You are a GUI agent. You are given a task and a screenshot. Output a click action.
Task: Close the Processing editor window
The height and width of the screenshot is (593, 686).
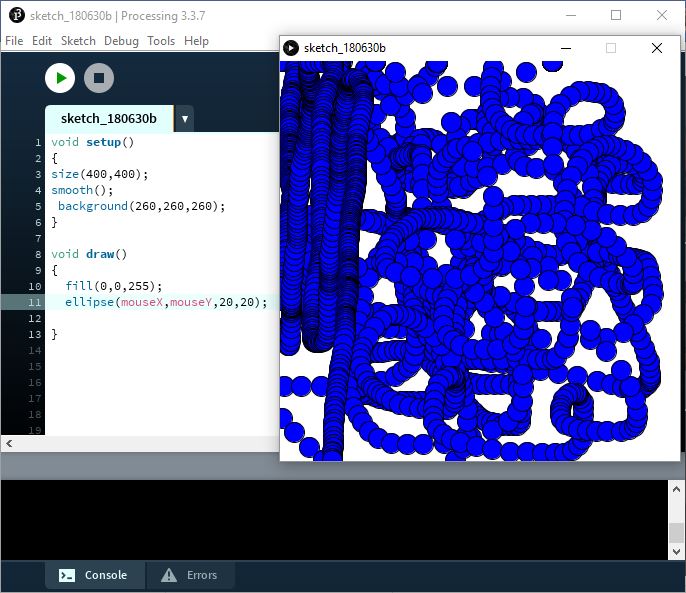662,15
